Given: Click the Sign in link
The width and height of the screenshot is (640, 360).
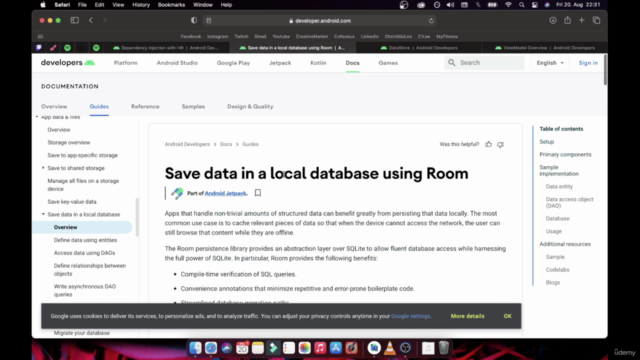Looking at the screenshot, I should pos(588,63).
